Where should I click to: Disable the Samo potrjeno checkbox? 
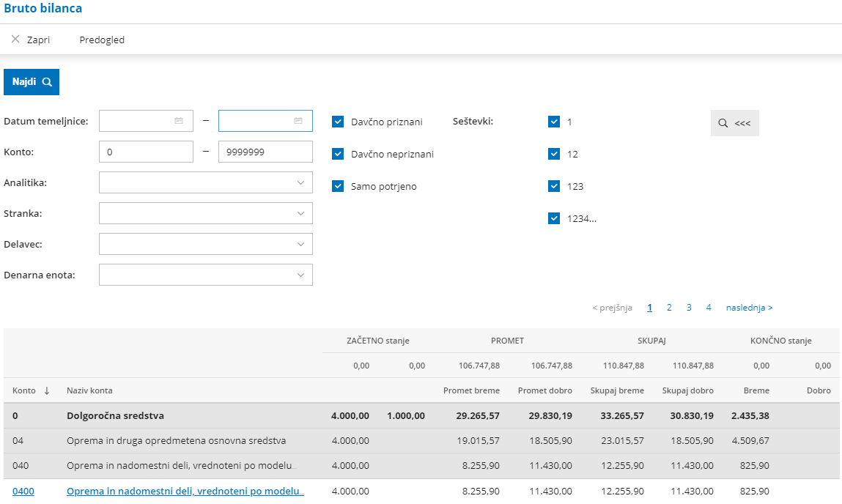pos(338,186)
